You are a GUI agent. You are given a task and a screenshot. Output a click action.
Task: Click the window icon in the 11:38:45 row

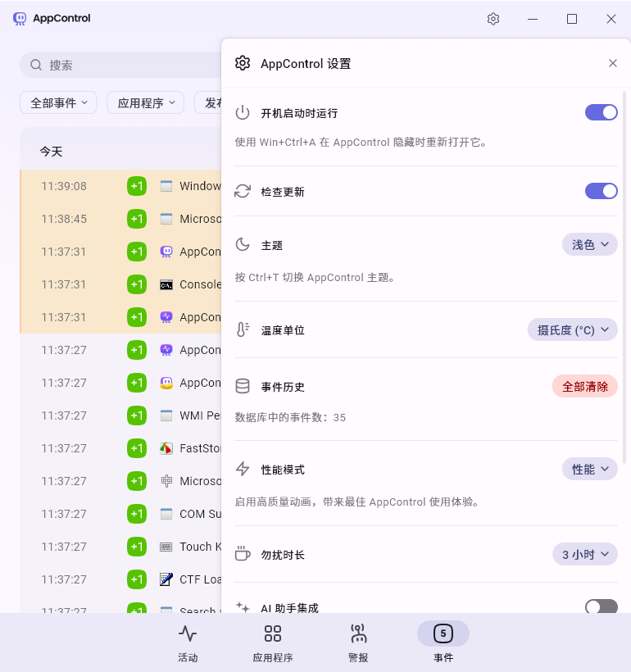pyautogui.click(x=166, y=219)
